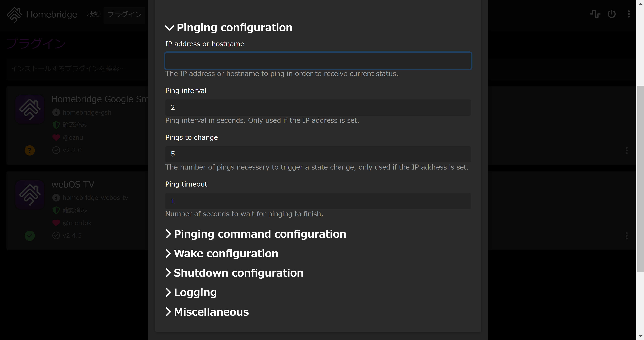Click the green check status for webOS TV
Image resolution: width=644 pixels, height=340 pixels.
click(30, 236)
